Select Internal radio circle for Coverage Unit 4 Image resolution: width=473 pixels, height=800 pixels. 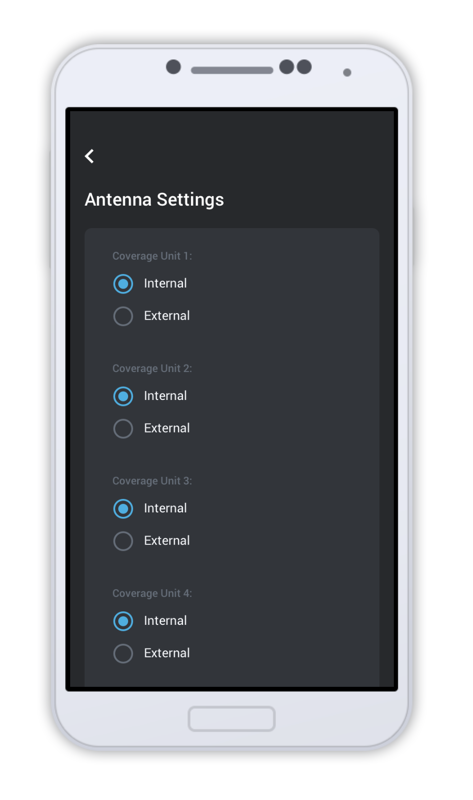(123, 621)
